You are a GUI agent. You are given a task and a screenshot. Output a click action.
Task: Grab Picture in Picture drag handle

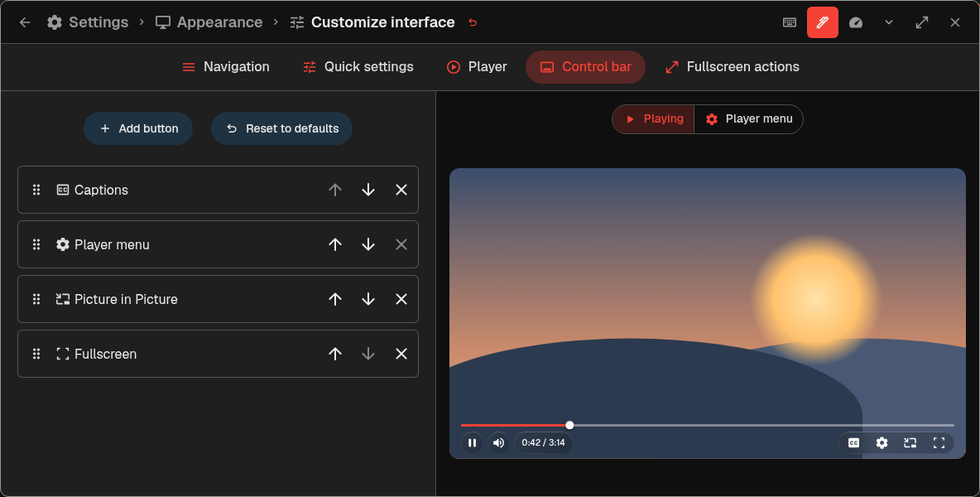[36, 299]
